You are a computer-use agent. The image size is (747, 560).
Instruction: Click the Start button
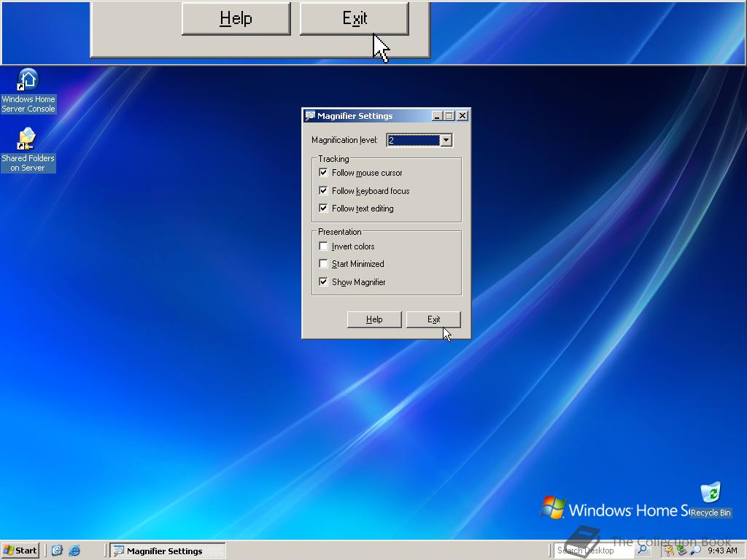coord(20,551)
